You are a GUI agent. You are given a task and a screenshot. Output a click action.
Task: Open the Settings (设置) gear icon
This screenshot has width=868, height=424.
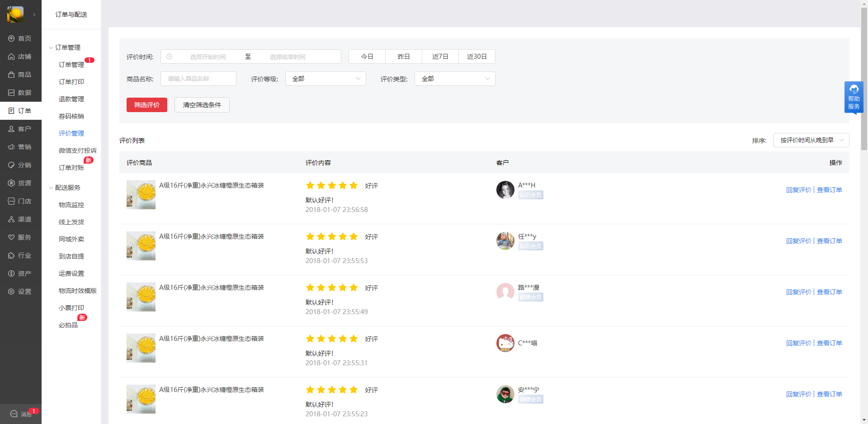pyautogui.click(x=11, y=292)
